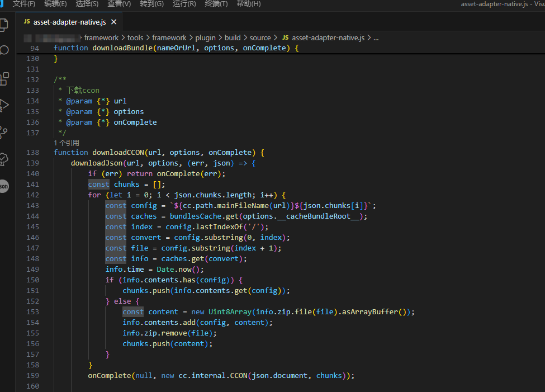Click the asset-adapter-native.js breadcrumb file item
The height and width of the screenshot is (392, 545).
click(x=328, y=37)
